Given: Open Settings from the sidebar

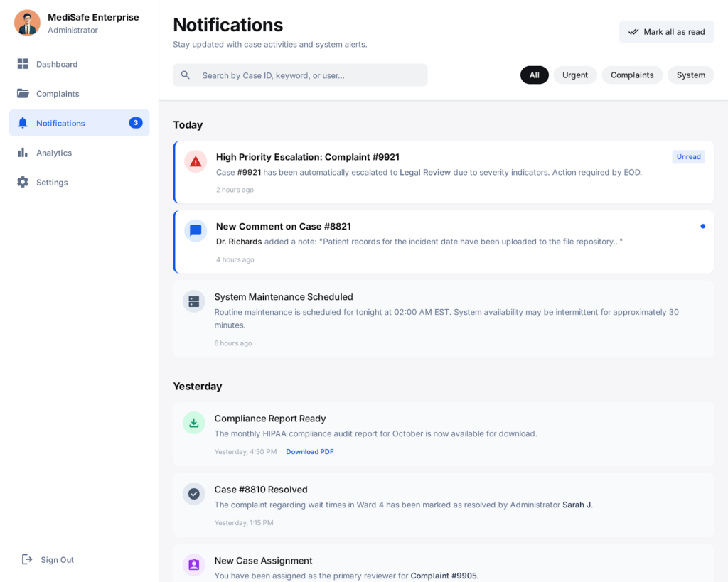Looking at the screenshot, I should click(52, 183).
